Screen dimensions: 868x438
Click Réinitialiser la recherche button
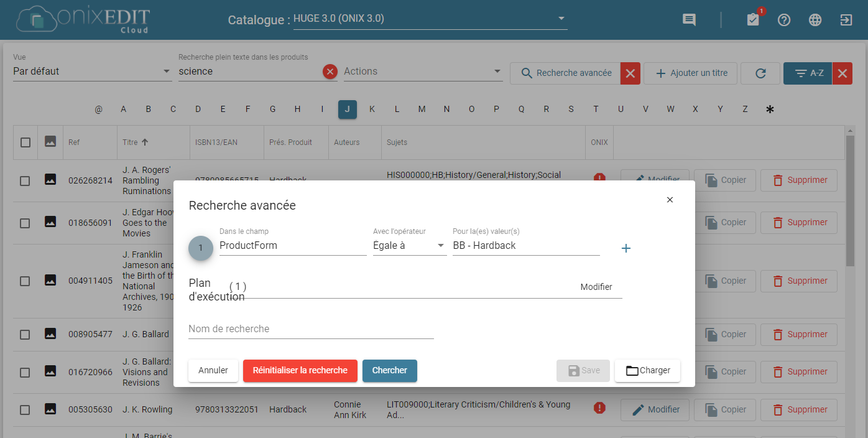tap(300, 370)
